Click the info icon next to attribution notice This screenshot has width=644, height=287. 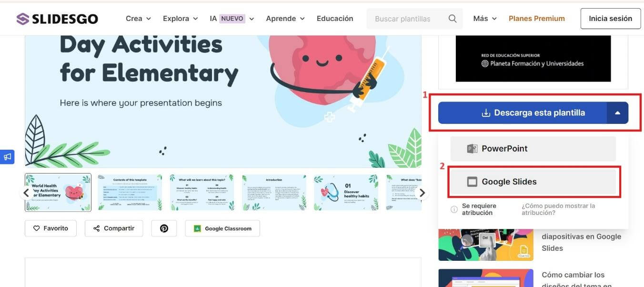454,209
